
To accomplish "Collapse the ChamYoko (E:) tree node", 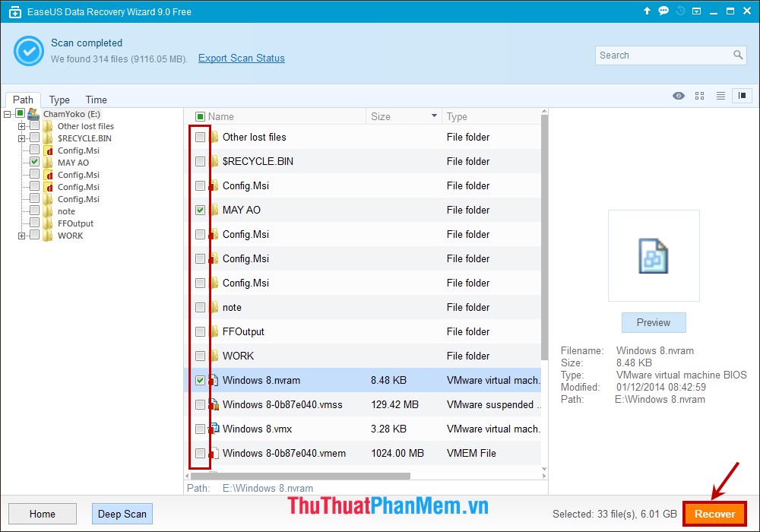I will coord(6,114).
